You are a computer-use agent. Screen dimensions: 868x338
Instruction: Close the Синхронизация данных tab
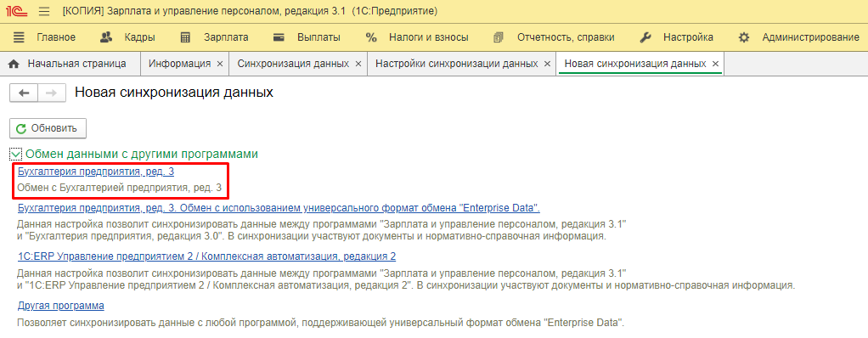(358, 65)
